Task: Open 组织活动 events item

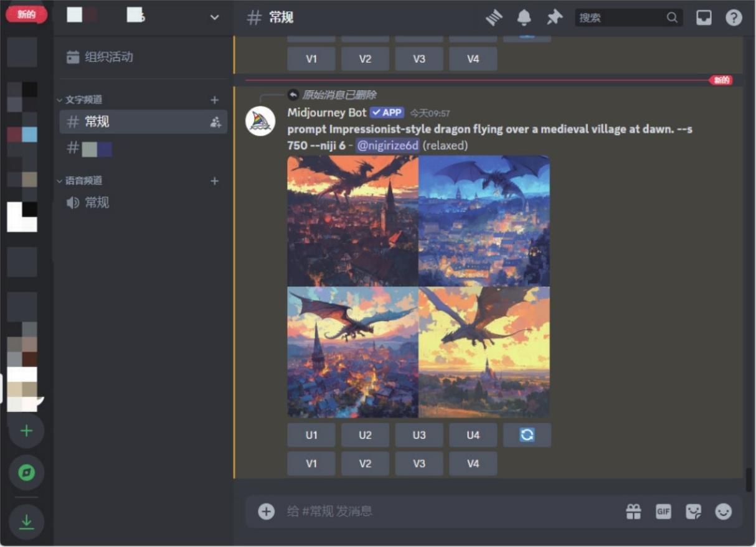Action: (108, 57)
